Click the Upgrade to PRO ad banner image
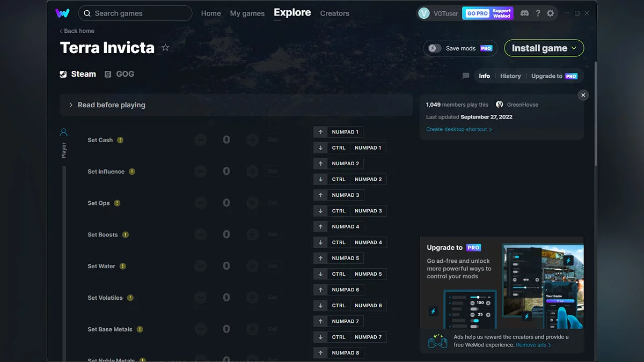This screenshot has height=362, width=644. click(x=502, y=283)
